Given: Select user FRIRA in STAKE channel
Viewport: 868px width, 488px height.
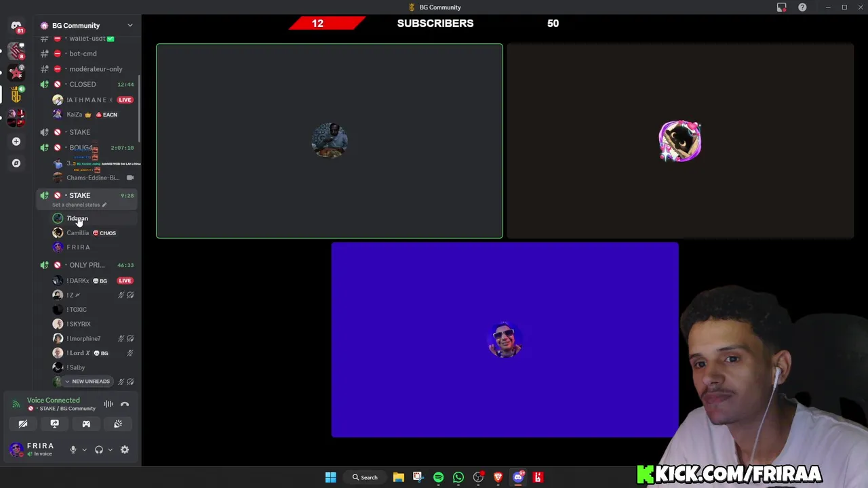Looking at the screenshot, I should [x=93, y=247].
